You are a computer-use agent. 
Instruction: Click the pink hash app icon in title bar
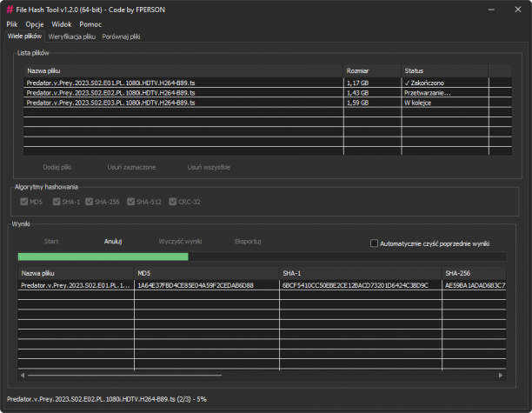10,10
